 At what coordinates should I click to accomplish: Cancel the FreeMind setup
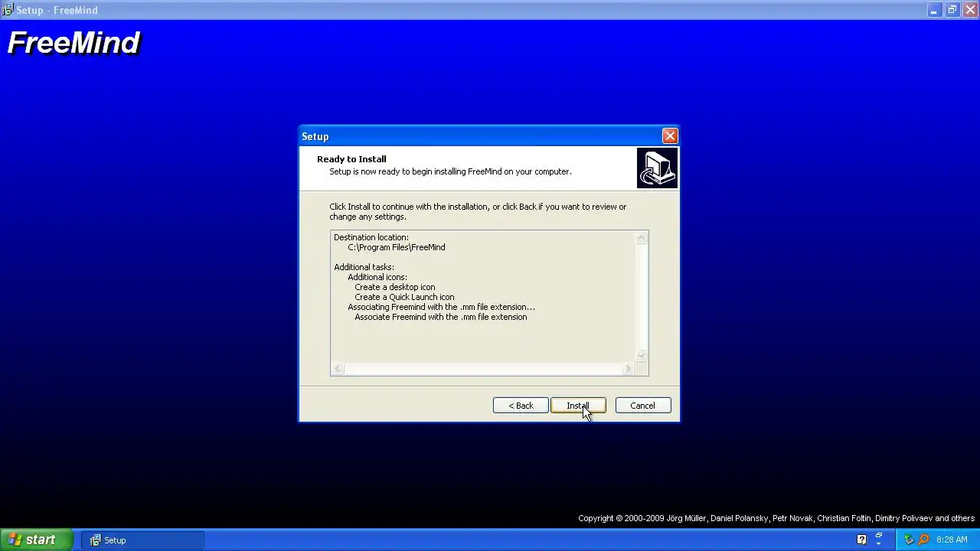pos(642,406)
